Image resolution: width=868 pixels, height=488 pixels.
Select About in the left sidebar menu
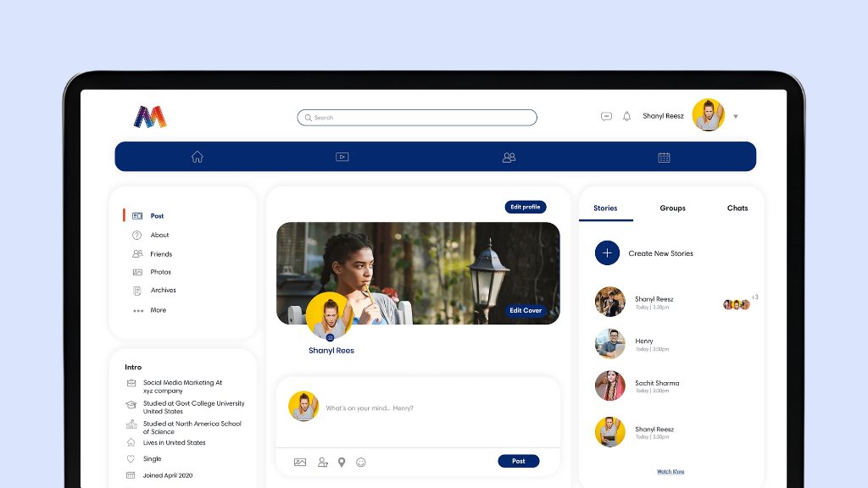click(x=159, y=236)
